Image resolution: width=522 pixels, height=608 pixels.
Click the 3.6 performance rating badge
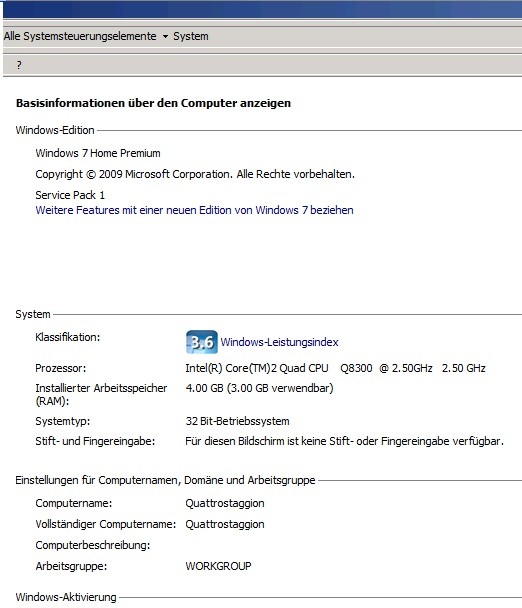click(202, 342)
